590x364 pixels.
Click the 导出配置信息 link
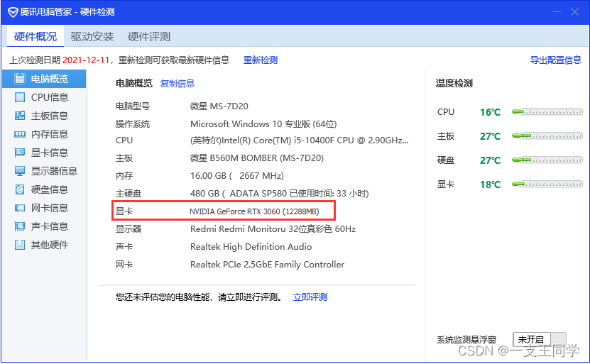556,60
